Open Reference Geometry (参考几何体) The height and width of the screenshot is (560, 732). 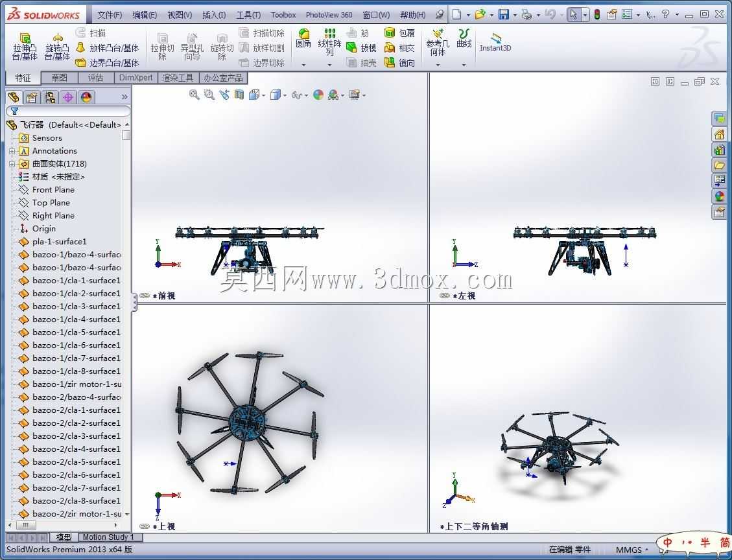pyautogui.click(x=438, y=42)
